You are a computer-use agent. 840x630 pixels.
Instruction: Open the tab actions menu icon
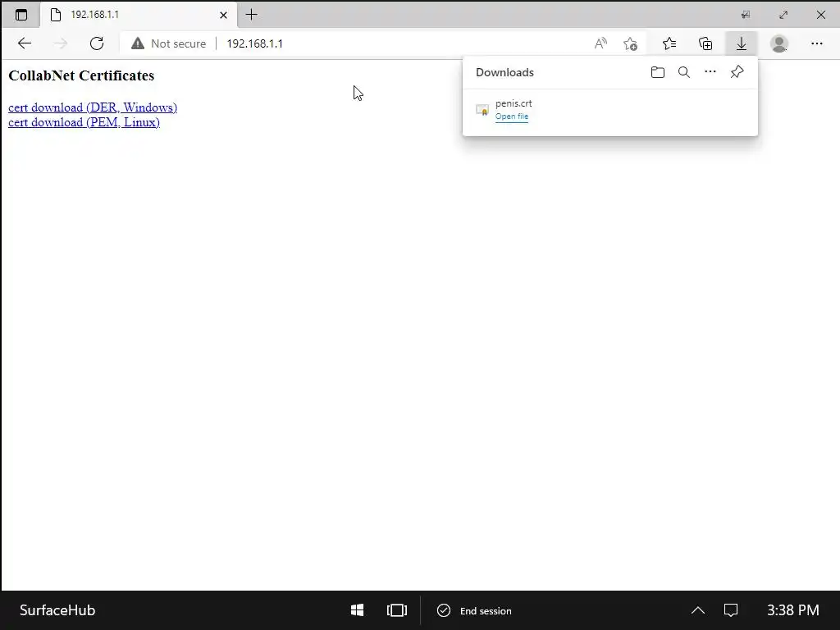(x=21, y=15)
